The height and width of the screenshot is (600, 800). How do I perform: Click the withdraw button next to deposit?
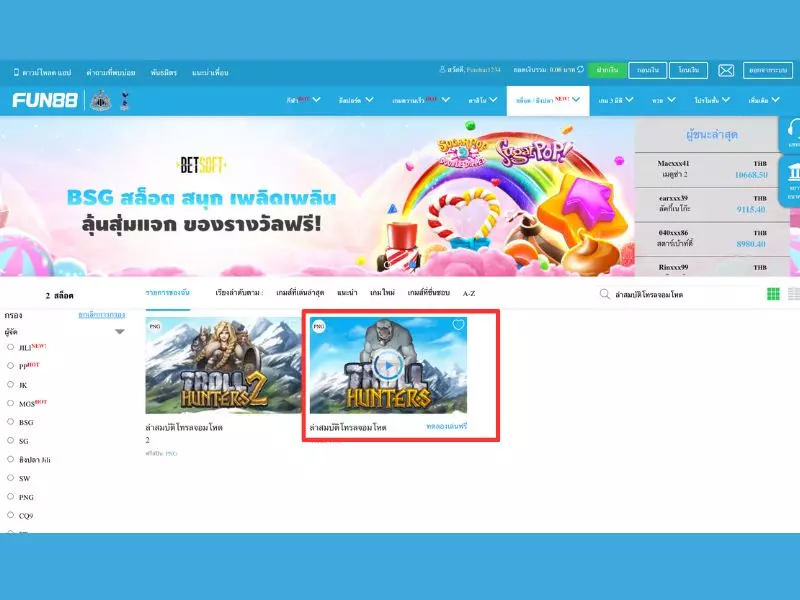pos(647,70)
